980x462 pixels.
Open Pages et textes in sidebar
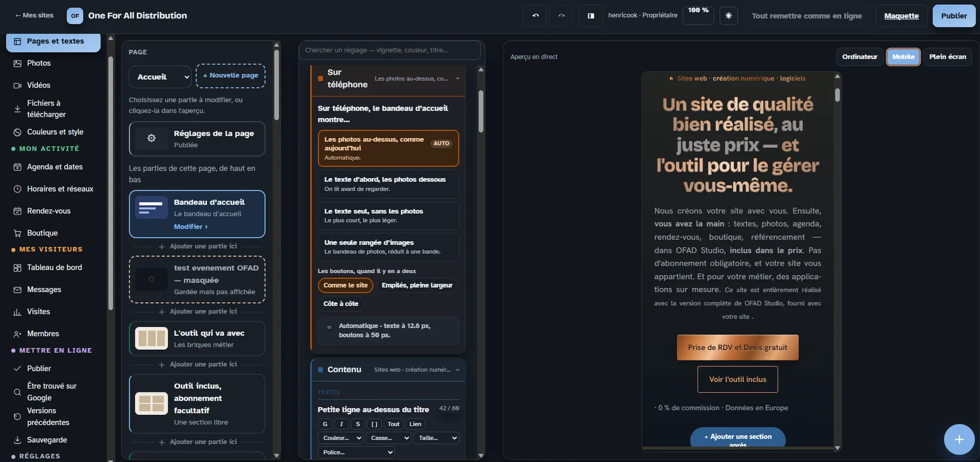[53, 41]
